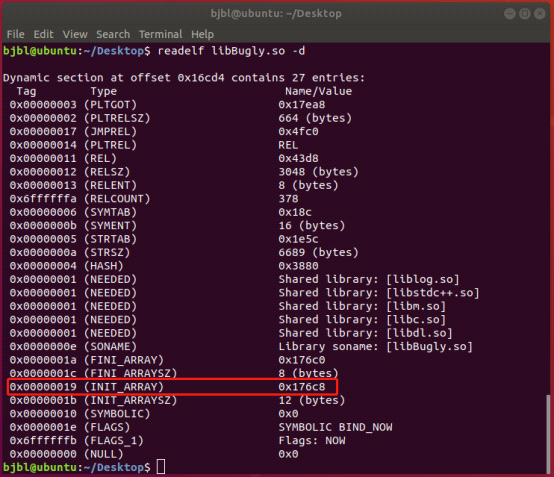Click the highlighted INIT_ARRAY row
Image resolution: width=554 pixels, height=477 pixels.
point(172,387)
